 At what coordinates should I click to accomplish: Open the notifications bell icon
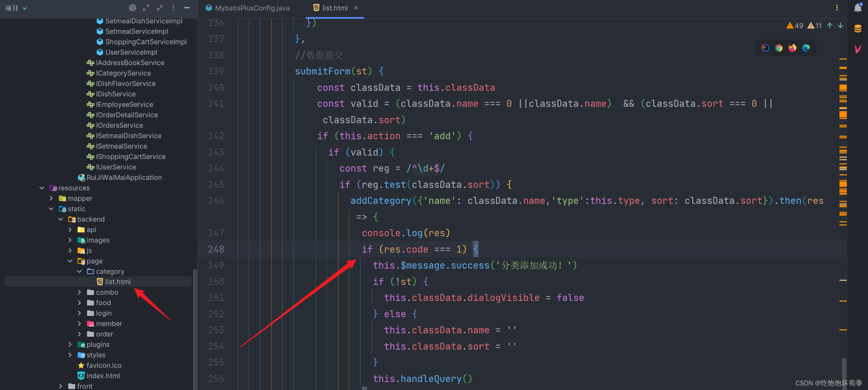858,8
